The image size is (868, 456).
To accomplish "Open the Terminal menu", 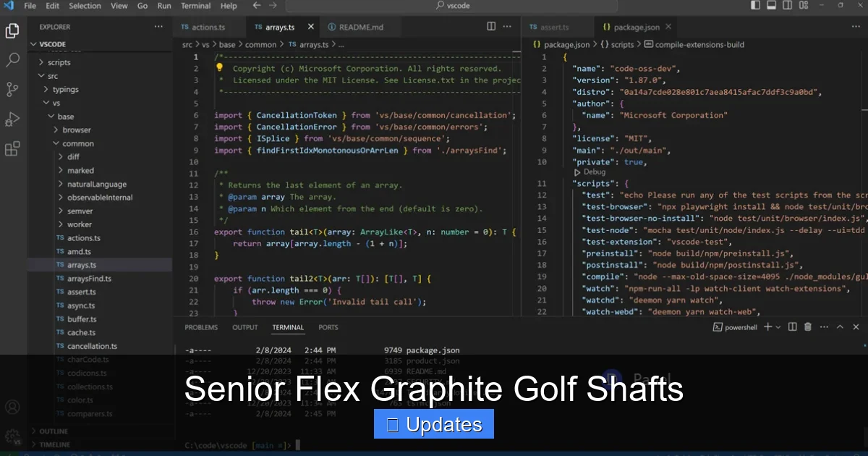I will point(196,6).
